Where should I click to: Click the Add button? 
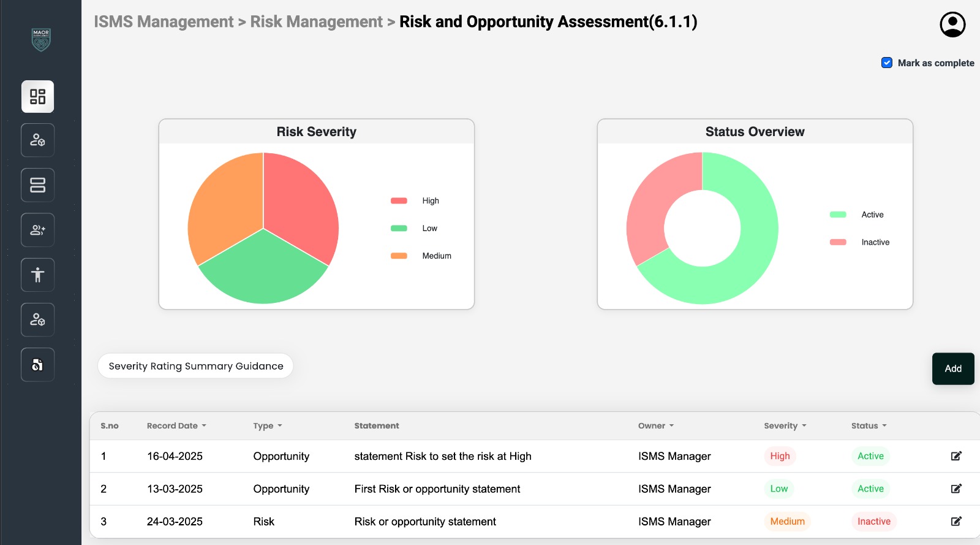953,368
